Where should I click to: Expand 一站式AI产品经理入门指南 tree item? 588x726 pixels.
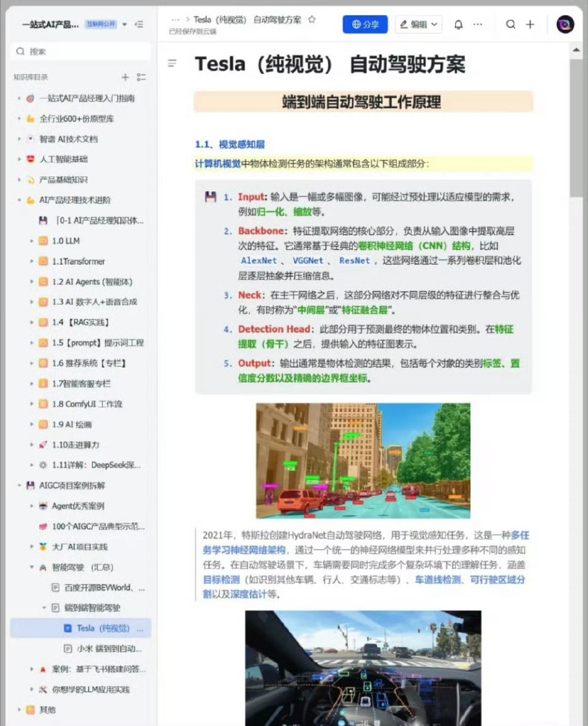[x=19, y=98]
